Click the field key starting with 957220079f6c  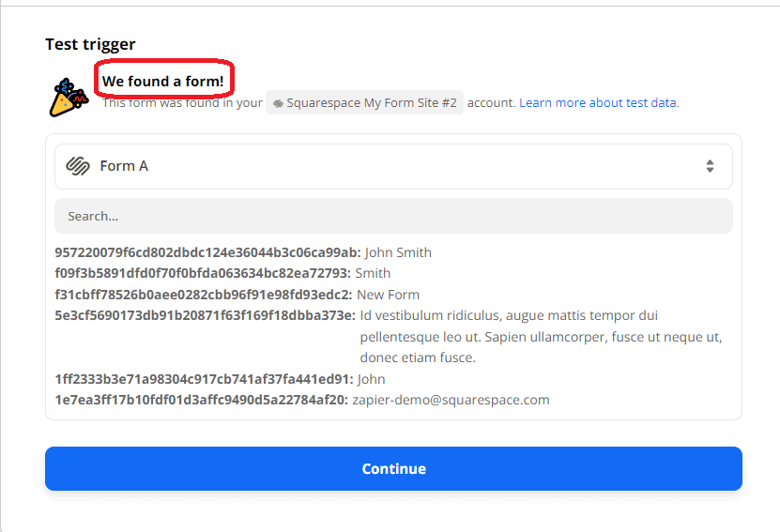coord(207,252)
